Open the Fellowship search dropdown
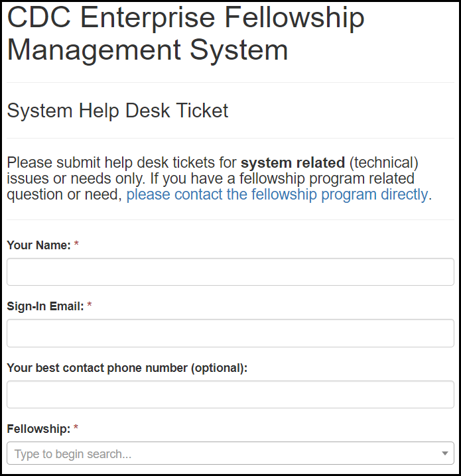 (x=230, y=453)
